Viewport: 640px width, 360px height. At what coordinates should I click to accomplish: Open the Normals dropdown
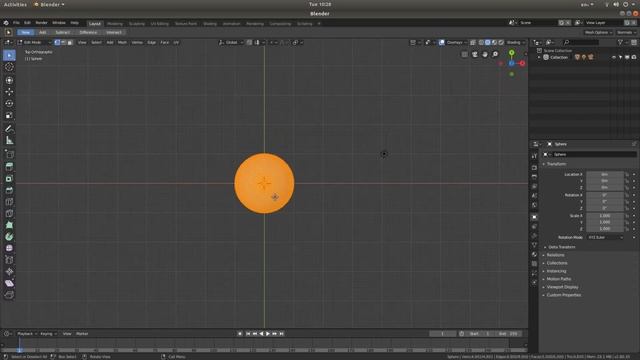pos(626,32)
